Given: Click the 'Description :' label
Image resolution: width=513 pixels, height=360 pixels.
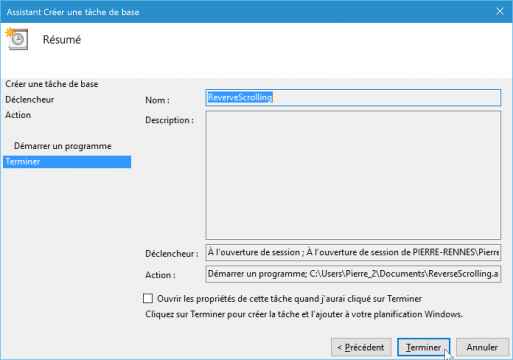Looking at the screenshot, I should coord(169,120).
